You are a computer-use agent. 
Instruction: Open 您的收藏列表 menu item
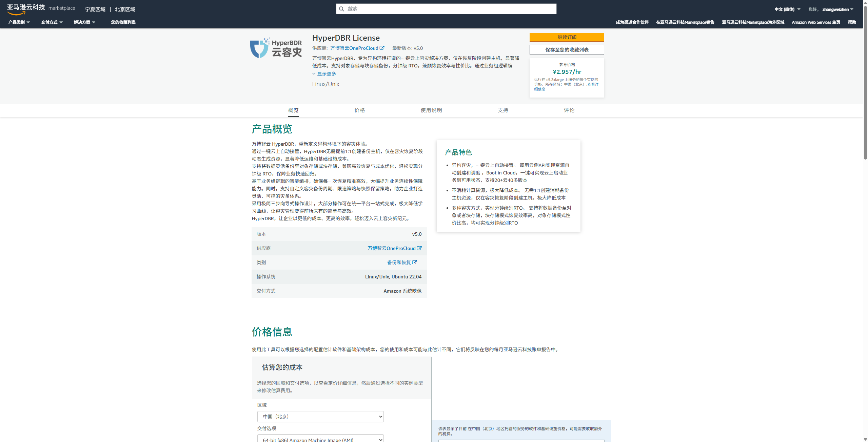[123, 22]
